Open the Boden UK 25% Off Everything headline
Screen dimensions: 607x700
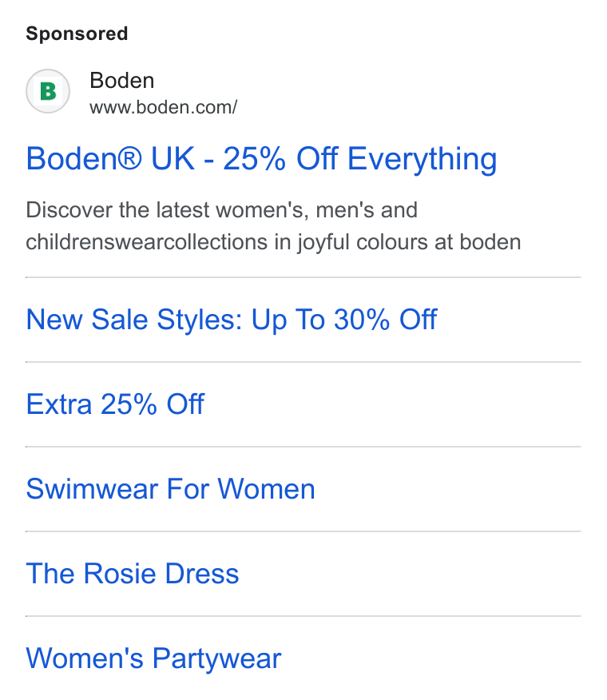pyautogui.click(x=261, y=158)
